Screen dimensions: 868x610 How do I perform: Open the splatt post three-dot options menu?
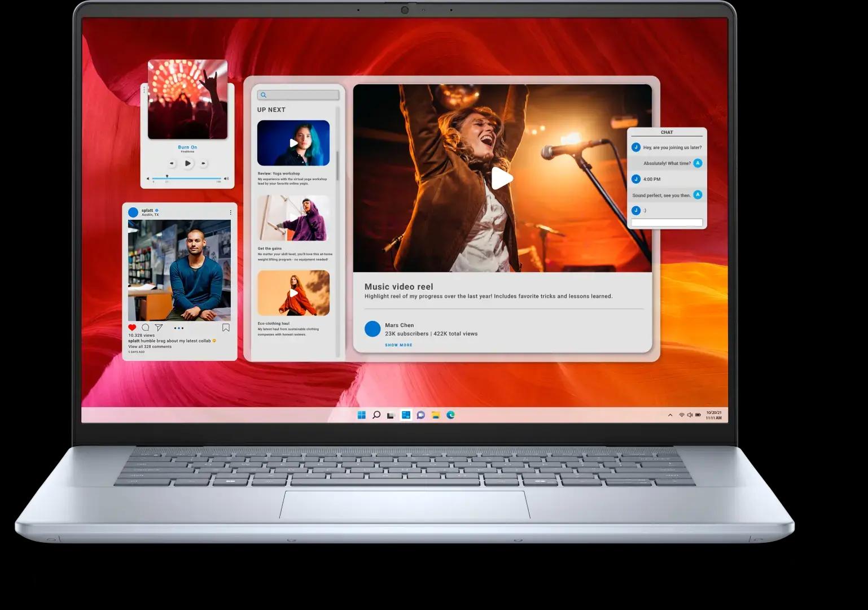pyautogui.click(x=230, y=212)
